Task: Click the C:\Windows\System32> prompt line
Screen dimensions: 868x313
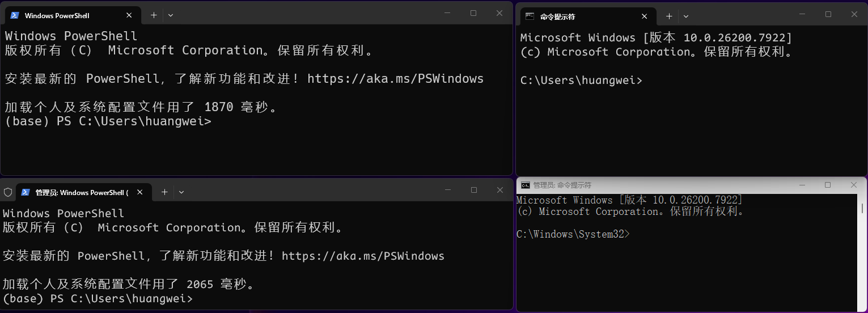Action: pyautogui.click(x=573, y=234)
